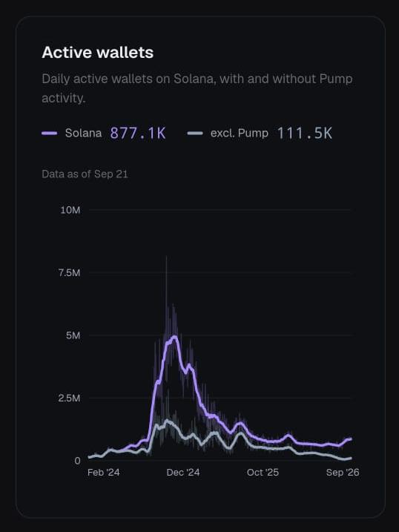Toggle the excl. Pump series legend label
The width and height of the screenshot is (399, 532).
click(x=240, y=133)
